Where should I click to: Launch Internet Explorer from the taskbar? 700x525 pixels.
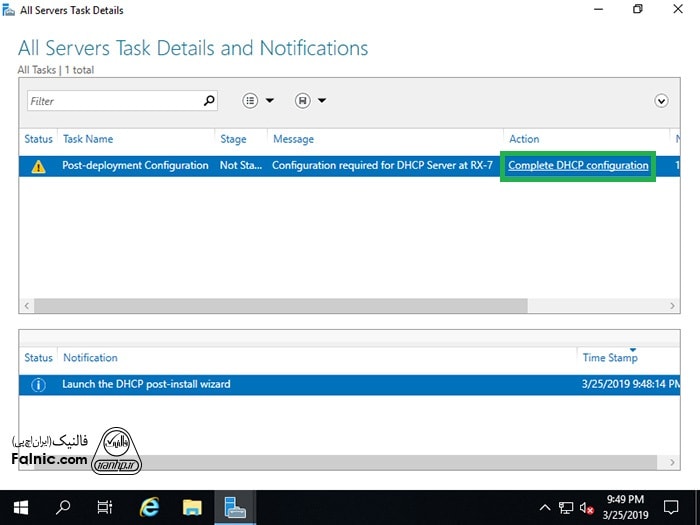pyautogui.click(x=149, y=507)
